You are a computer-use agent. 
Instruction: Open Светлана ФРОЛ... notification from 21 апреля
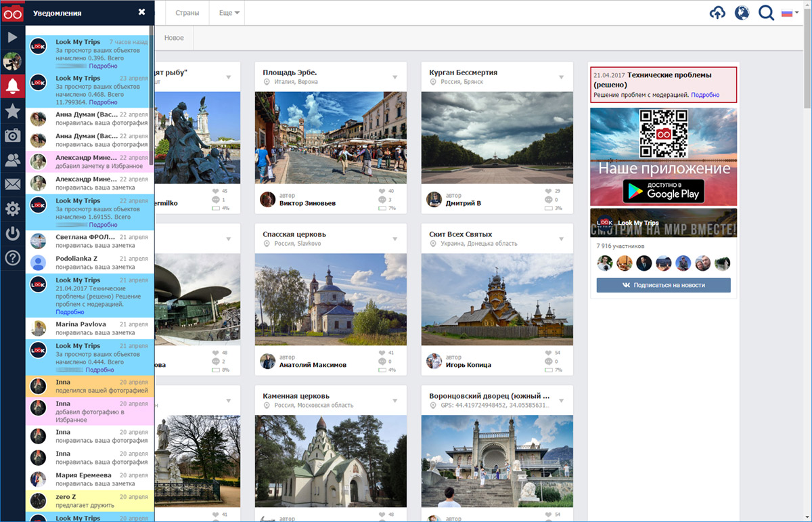(89, 240)
